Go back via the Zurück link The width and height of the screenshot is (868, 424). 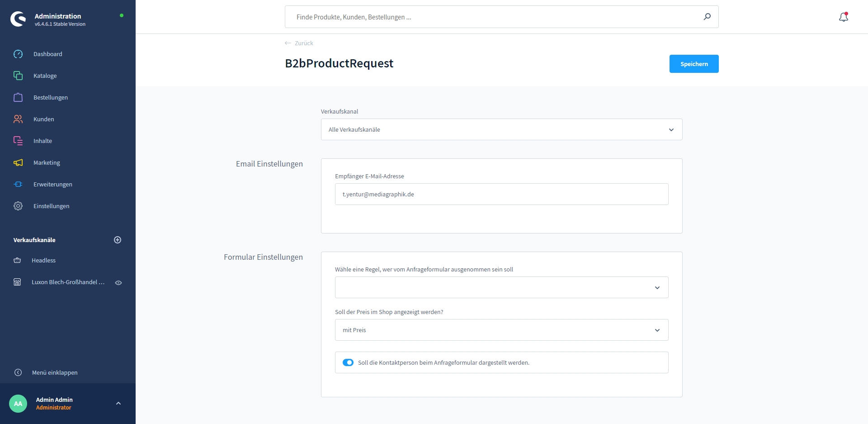point(299,43)
